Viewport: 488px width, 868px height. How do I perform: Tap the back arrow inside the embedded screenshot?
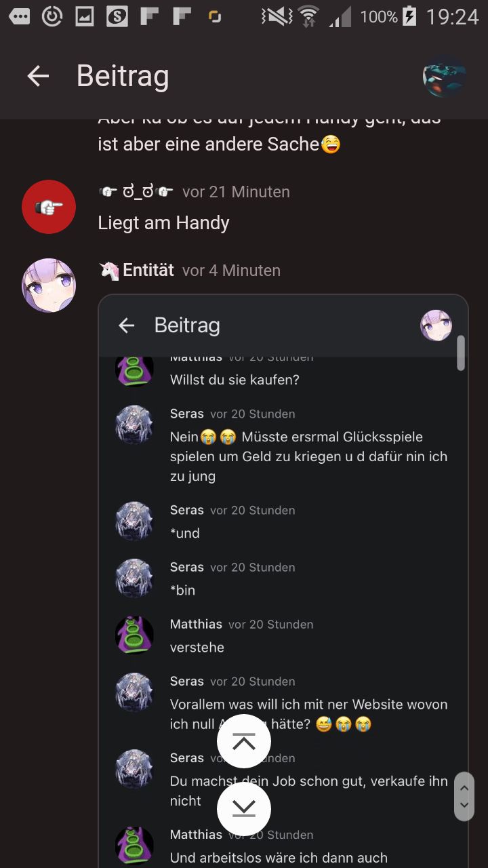[x=127, y=325]
